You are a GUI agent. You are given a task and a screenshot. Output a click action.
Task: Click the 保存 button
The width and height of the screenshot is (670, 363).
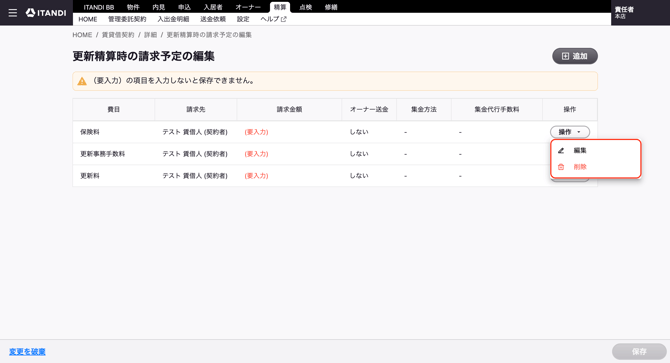[x=639, y=351]
